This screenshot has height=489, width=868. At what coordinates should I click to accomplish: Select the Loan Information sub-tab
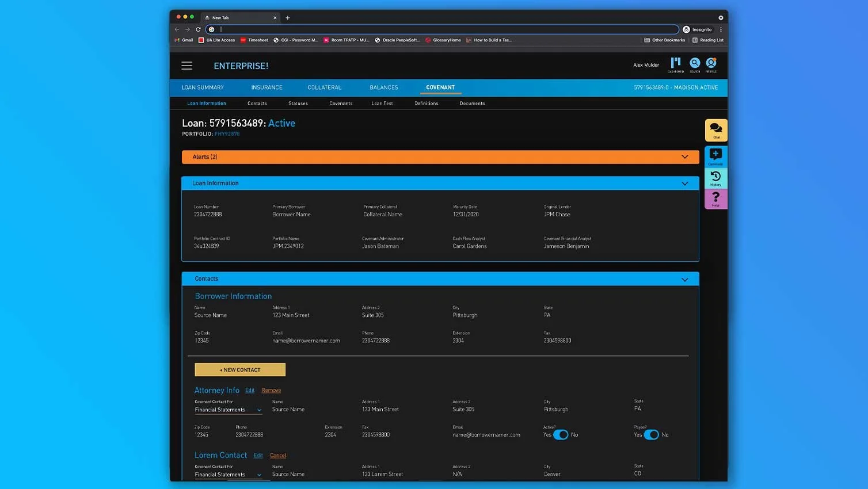[207, 104]
